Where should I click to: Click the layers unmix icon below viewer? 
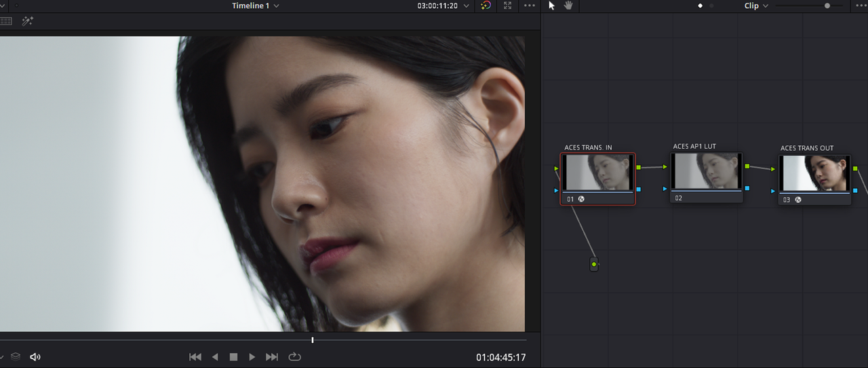click(16, 356)
